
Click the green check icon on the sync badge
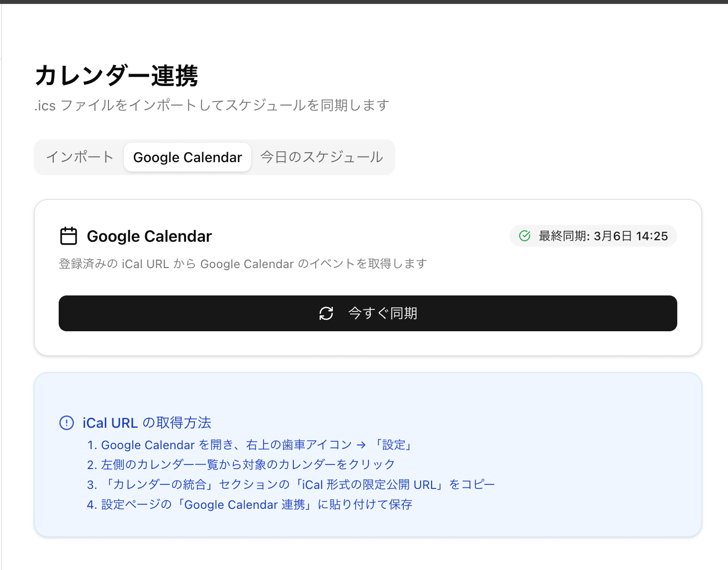point(524,236)
